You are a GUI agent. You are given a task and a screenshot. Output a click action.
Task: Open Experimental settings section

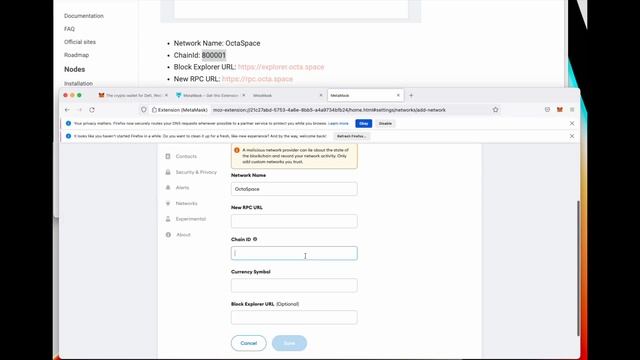pos(191,219)
